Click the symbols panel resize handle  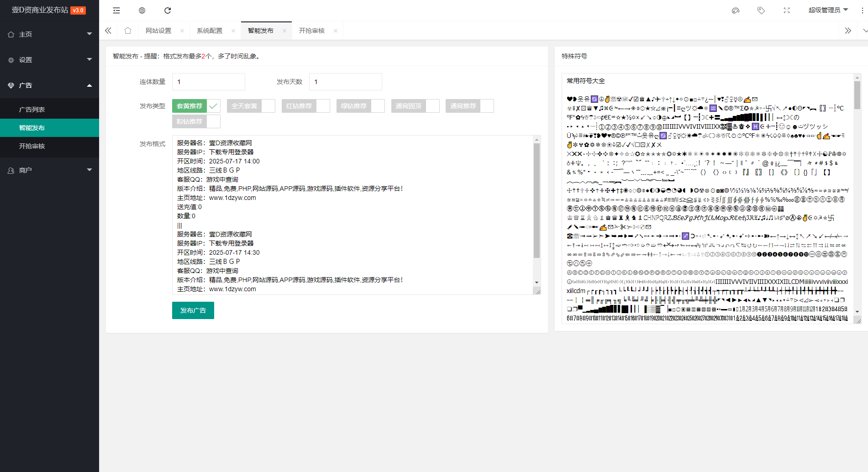[858, 320]
